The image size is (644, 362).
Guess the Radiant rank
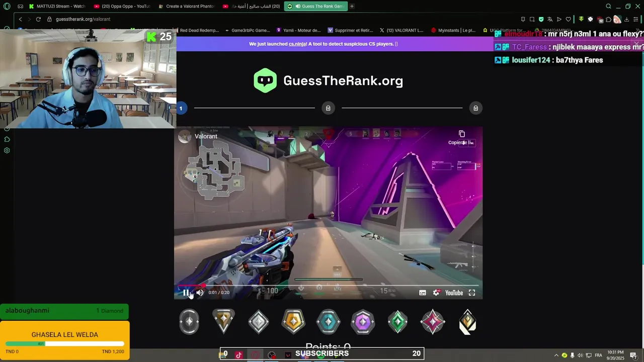467,322
